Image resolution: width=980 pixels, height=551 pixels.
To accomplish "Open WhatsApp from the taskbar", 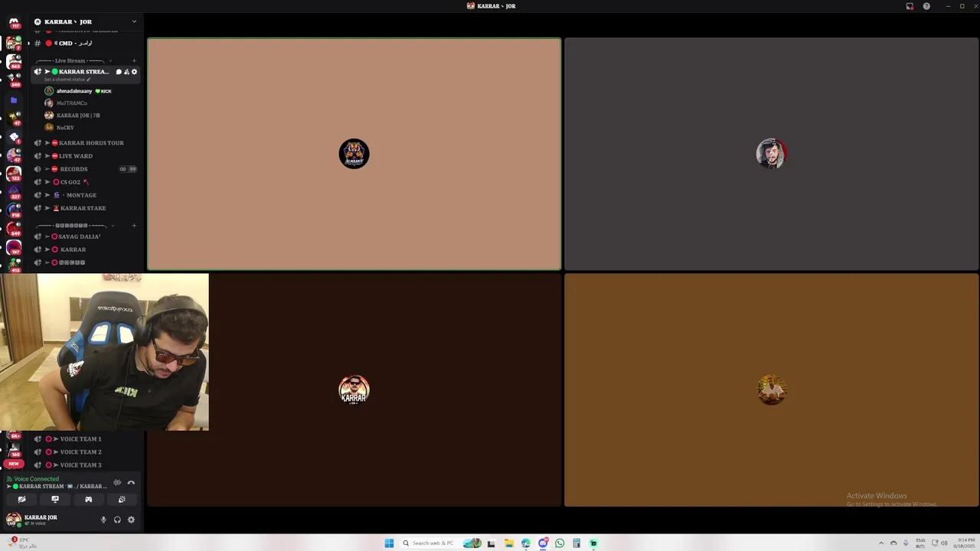I will point(560,543).
